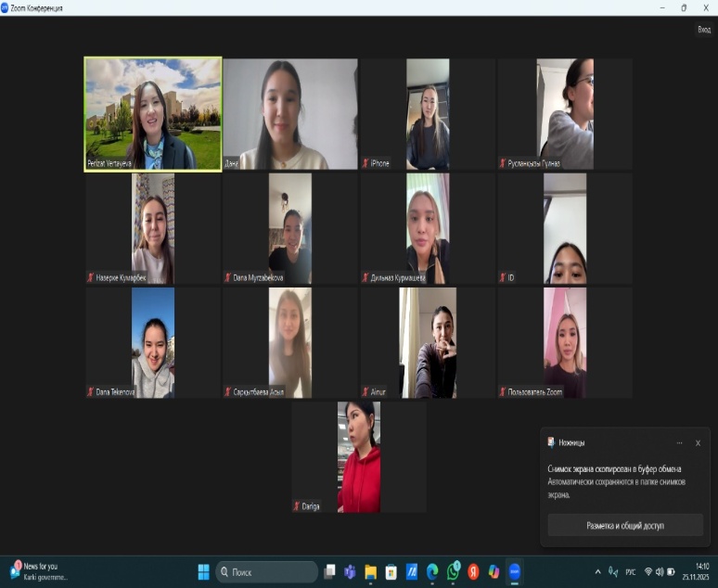The width and height of the screenshot is (718, 588).
Task: Open the three-dot menu in the Ножницы notification
Action: [x=679, y=442]
